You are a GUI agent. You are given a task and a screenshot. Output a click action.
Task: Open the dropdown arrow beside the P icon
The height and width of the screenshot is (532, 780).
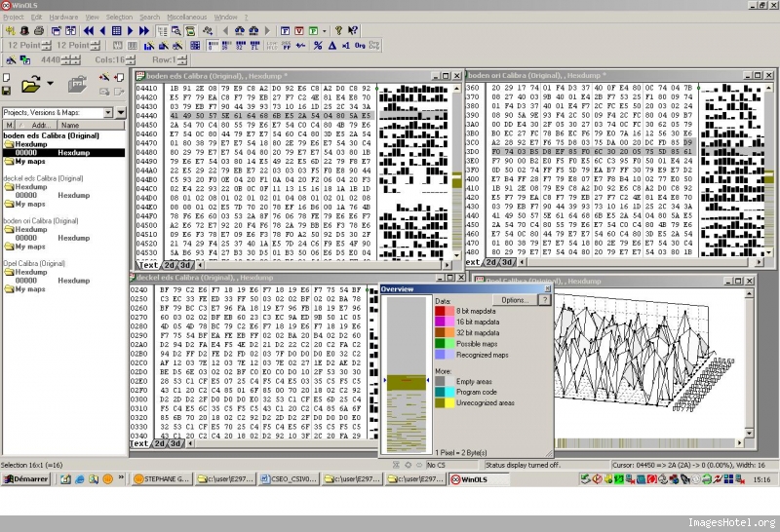tap(325, 31)
